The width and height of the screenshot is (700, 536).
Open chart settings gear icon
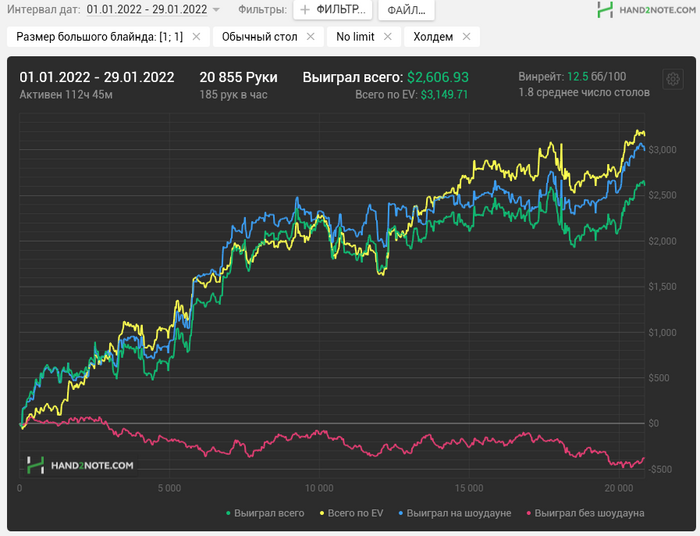tap(673, 79)
